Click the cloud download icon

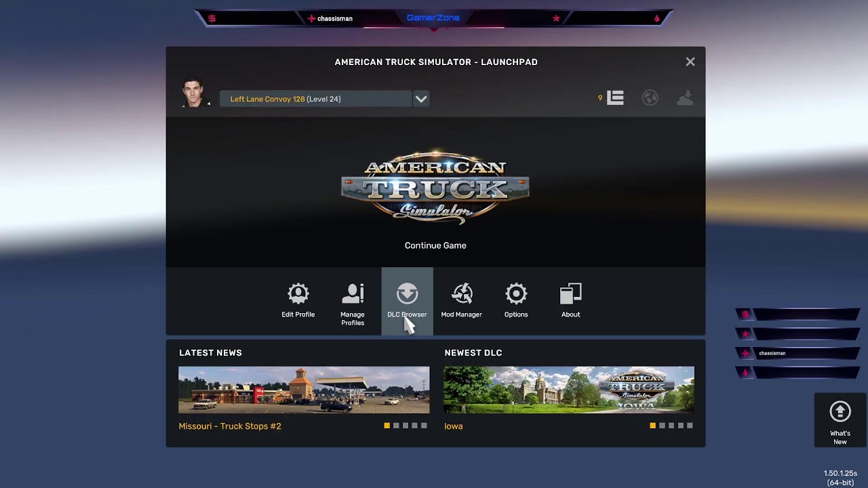(685, 98)
